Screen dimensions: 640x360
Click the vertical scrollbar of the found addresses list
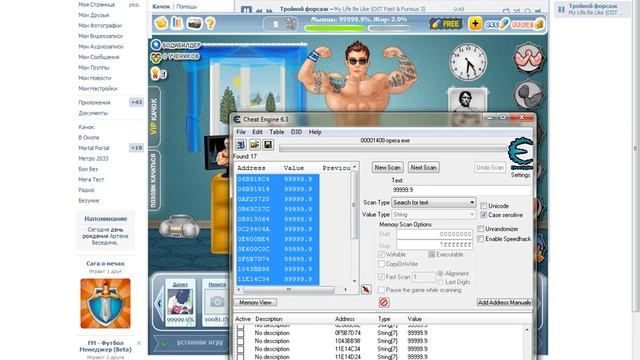click(354, 224)
